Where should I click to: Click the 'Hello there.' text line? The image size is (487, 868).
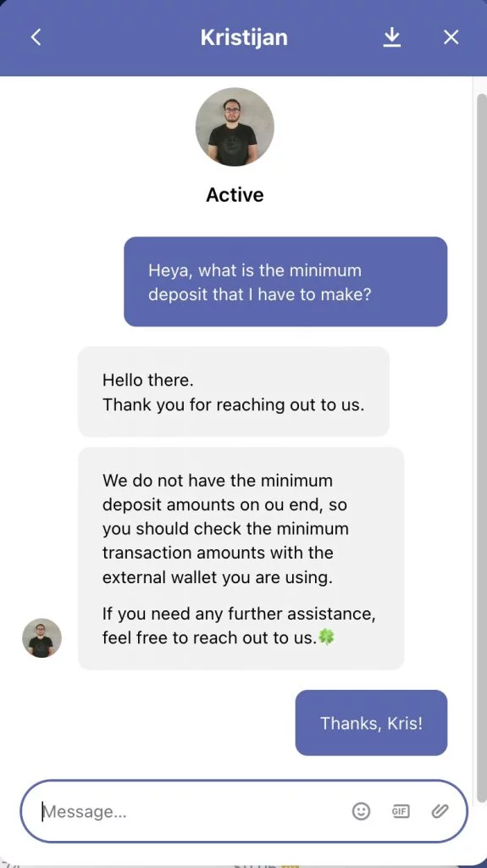(147, 381)
